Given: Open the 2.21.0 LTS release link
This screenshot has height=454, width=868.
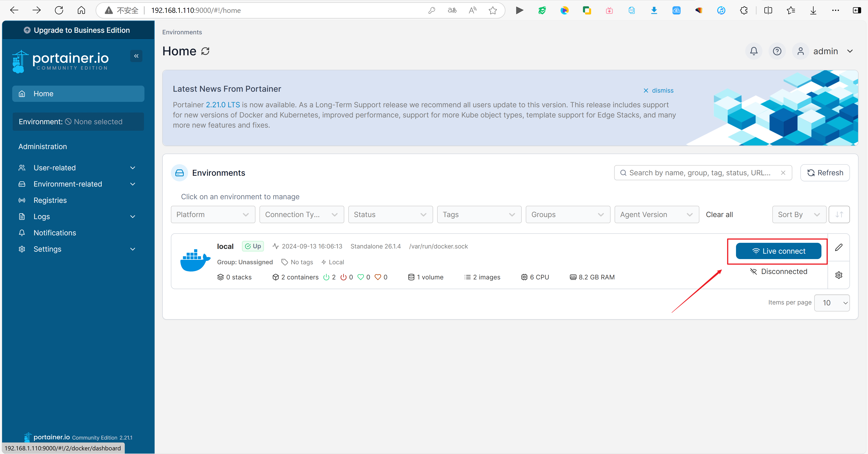Looking at the screenshot, I should click(x=223, y=105).
